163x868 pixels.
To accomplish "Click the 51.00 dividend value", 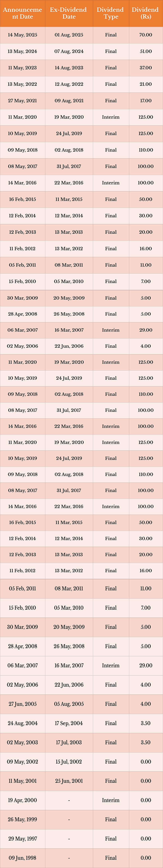I will (145, 52).
